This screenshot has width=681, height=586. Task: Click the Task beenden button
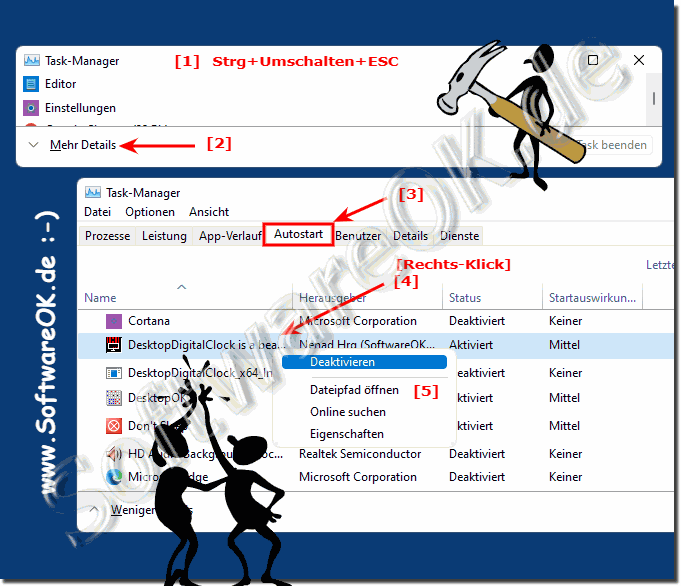(x=612, y=145)
